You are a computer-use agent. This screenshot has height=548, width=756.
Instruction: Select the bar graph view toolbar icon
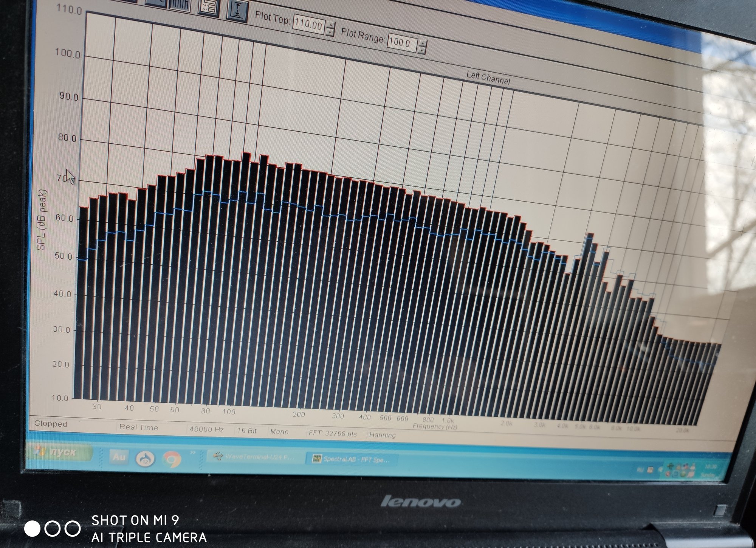180,5
